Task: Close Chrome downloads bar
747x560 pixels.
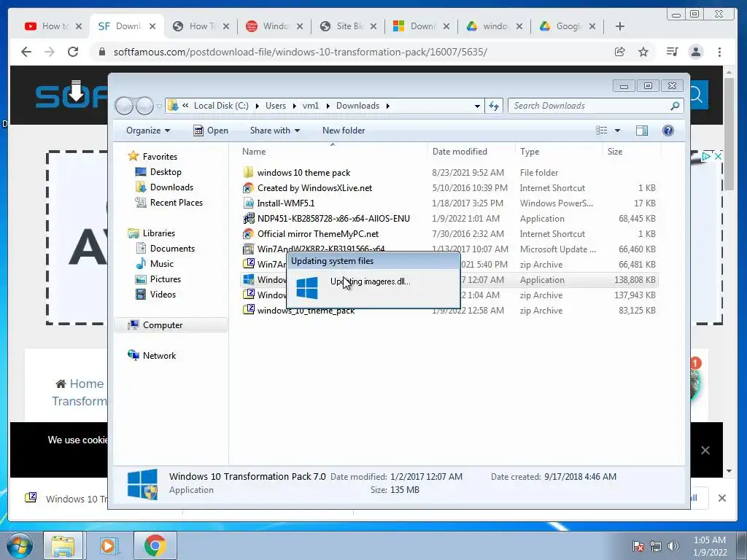Action: point(722,498)
